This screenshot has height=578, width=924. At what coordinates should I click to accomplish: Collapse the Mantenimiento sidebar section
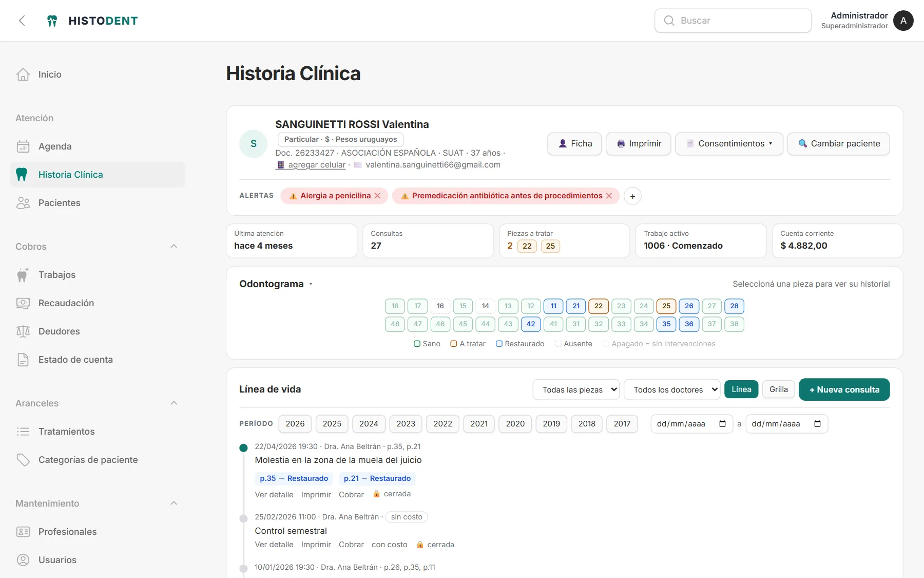(x=174, y=504)
